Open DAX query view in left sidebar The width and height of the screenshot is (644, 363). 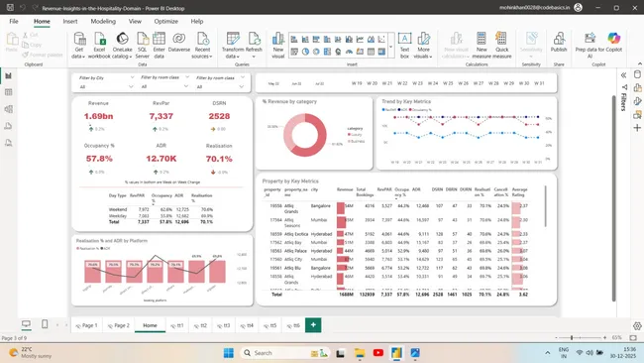(x=8, y=126)
